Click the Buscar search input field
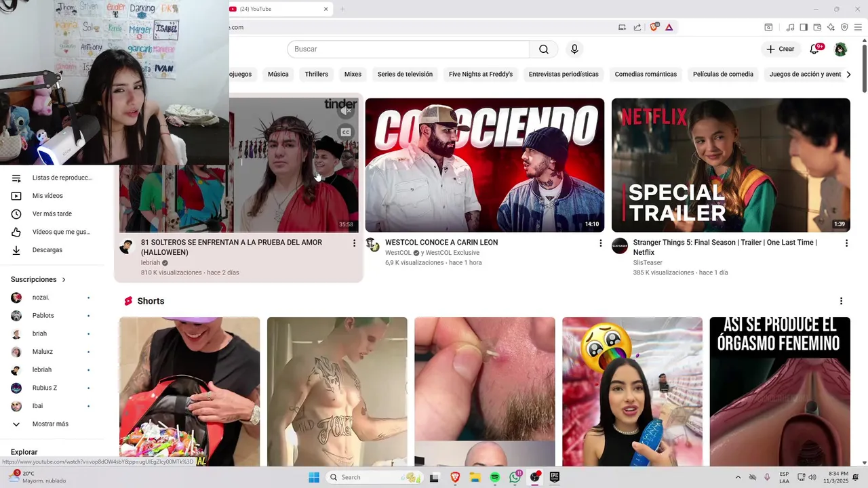The width and height of the screenshot is (868, 488). [x=408, y=49]
